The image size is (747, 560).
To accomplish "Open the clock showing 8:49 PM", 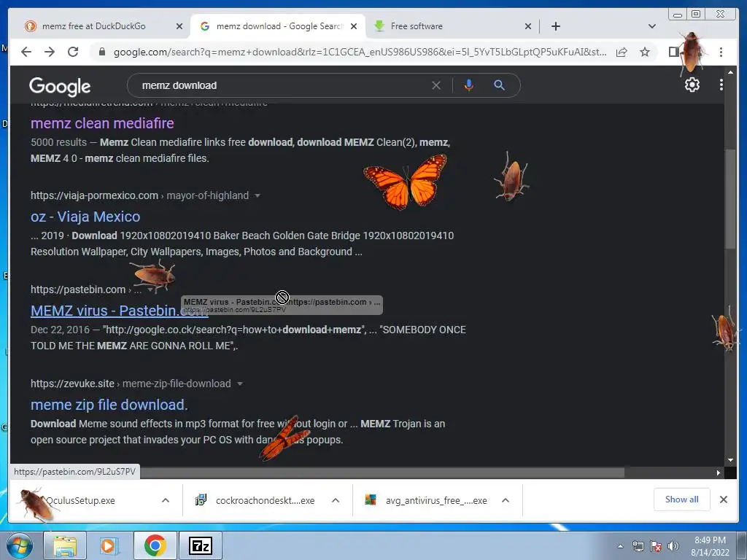I will point(710,546).
